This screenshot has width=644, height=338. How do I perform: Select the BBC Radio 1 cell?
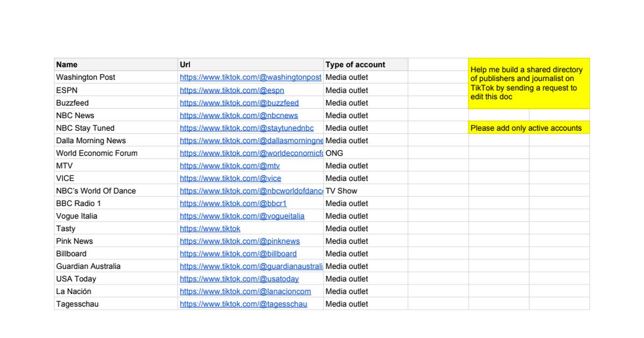(116, 203)
